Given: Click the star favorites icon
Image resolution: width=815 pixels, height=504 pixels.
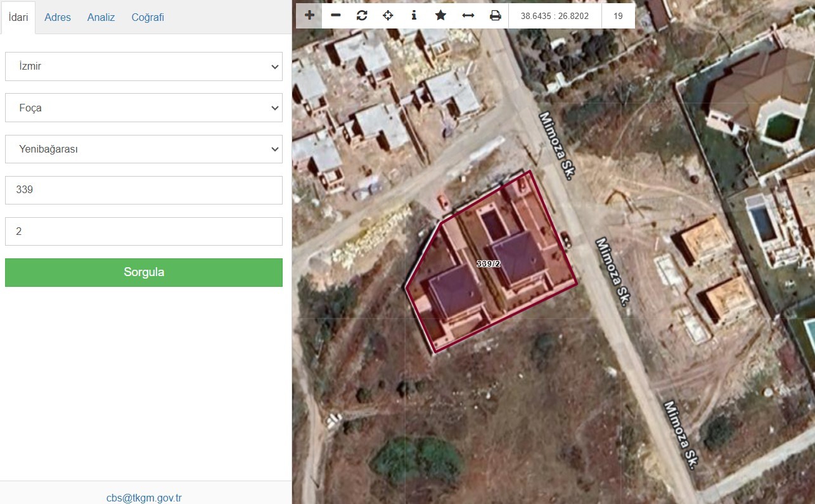Looking at the screenshot, I should click(x=440, y=15).
